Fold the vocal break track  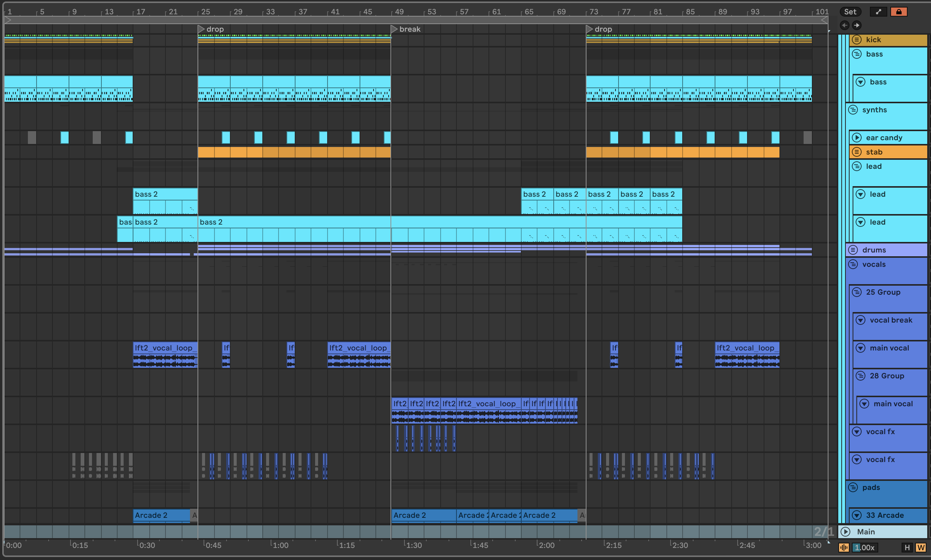[x=861, y=320]
